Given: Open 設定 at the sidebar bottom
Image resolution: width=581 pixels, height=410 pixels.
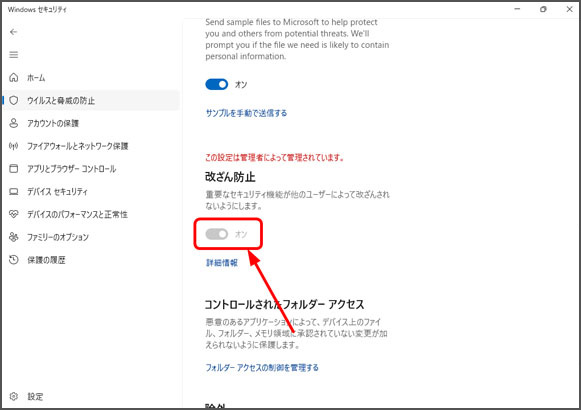Looking at the screenshot, I should 91,397.
